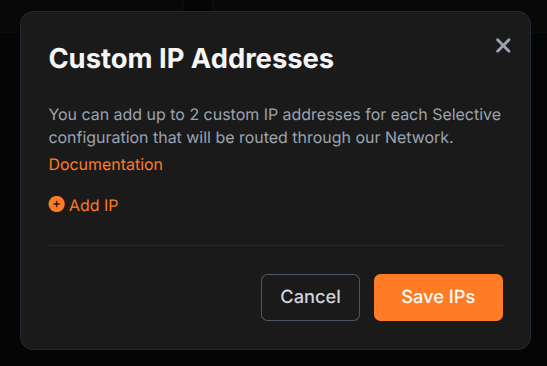Tap the circular add icon beside Add IP
Image resolution: width=547 pixels, height=366 pixels.
(57, 204)
